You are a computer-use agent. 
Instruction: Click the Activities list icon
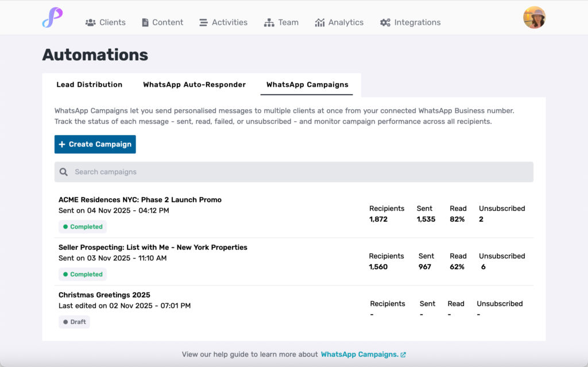203,22
